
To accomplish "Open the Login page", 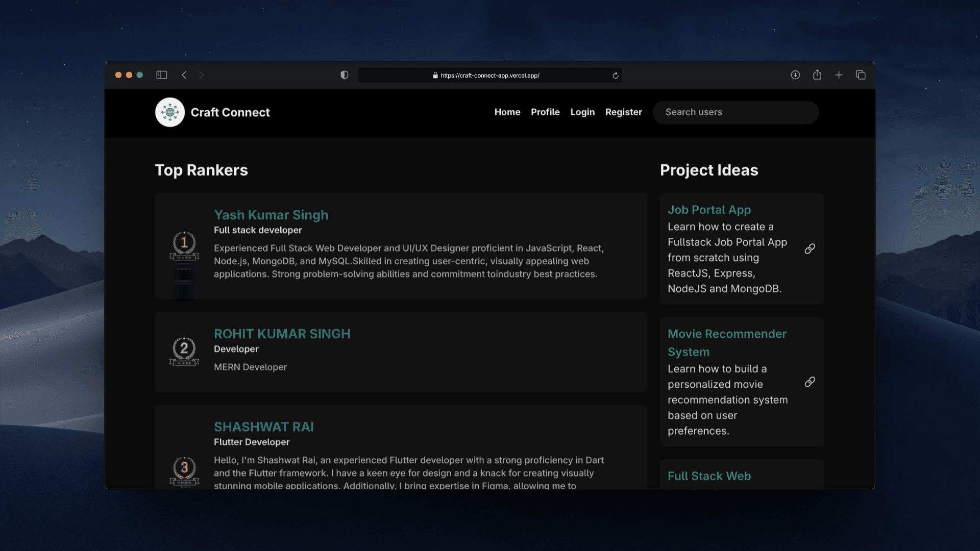I will pos(582,112).
